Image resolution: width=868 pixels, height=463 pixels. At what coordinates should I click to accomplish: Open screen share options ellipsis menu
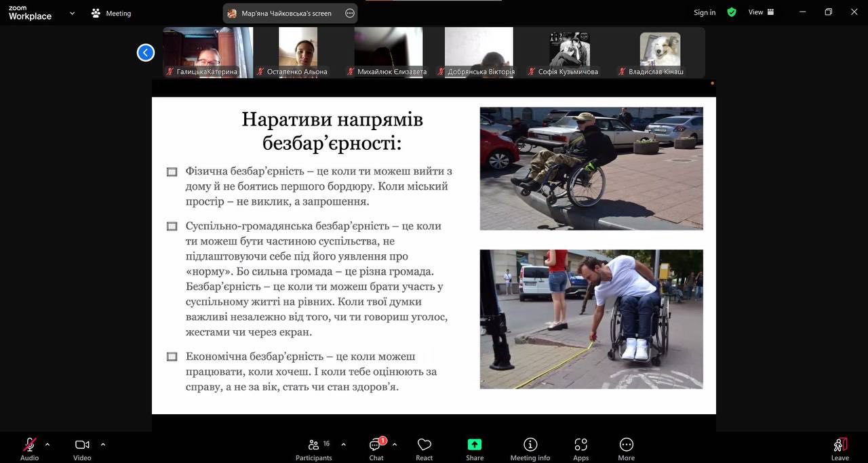pos(350,13)
